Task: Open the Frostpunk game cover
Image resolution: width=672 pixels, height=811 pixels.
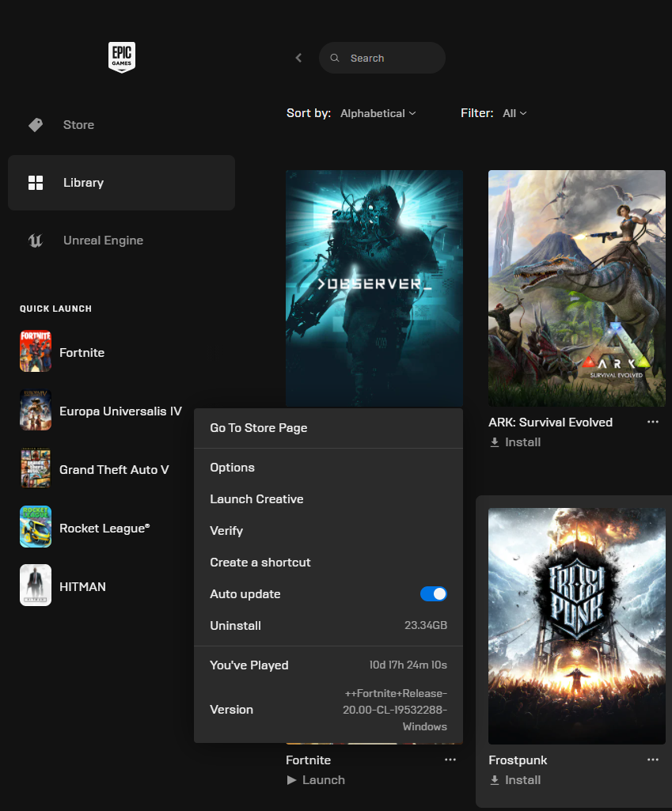Action: coord(577,627)
